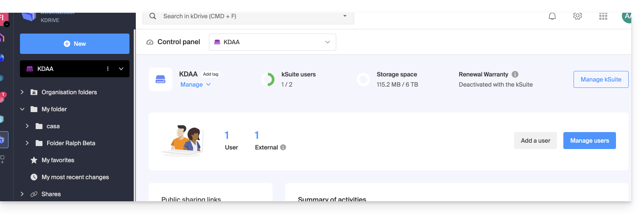Click the info icon next to External
This screenshot has width=644, height=214.
(283, 147)
